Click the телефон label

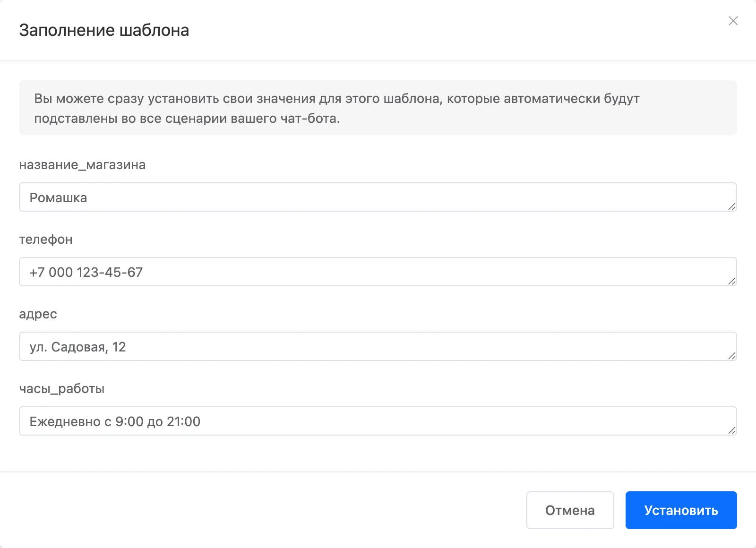click(x=46, y=240)
